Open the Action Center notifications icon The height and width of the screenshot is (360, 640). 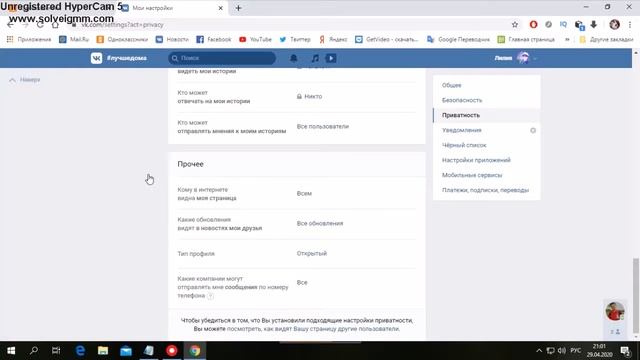(624, 351)
